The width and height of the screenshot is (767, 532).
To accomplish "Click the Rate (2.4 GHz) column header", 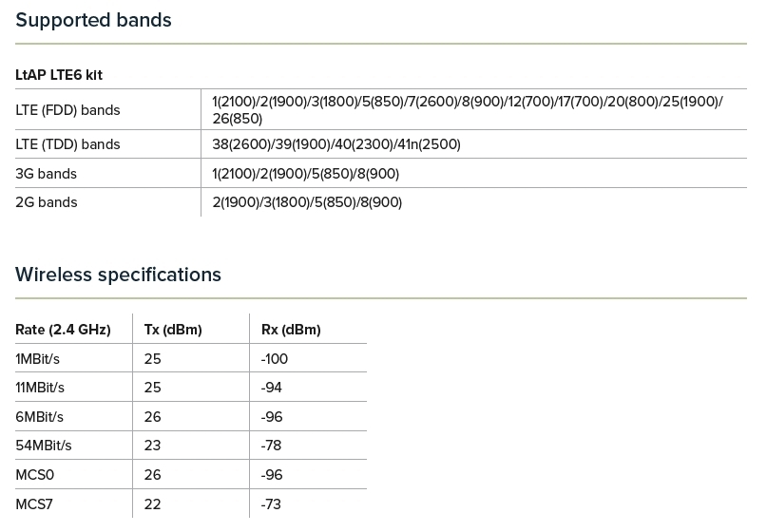I will point(63,330).
